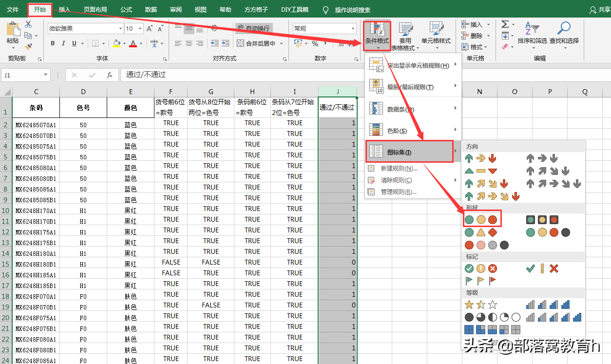611x364 pixels.
Task: Click the AutoSum sigma icon
Action: pos(505,24)
